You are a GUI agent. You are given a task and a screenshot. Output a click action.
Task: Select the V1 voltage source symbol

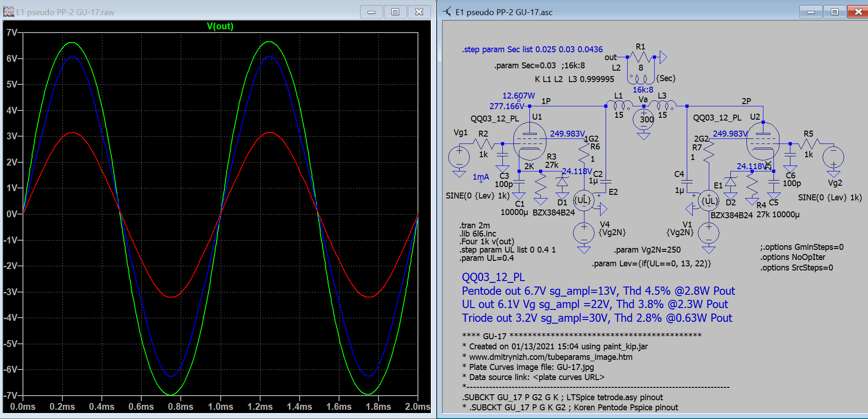click(709, 234)
